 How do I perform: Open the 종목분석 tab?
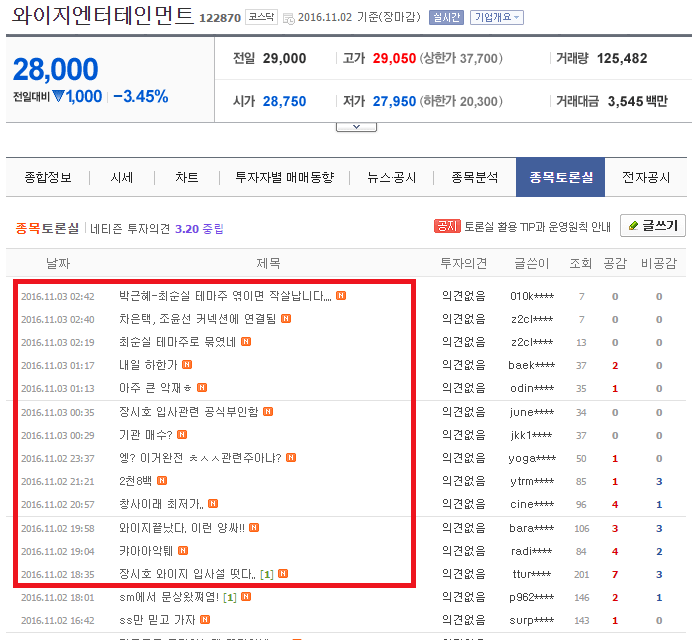pyautogui.click(x=475, y=177)
